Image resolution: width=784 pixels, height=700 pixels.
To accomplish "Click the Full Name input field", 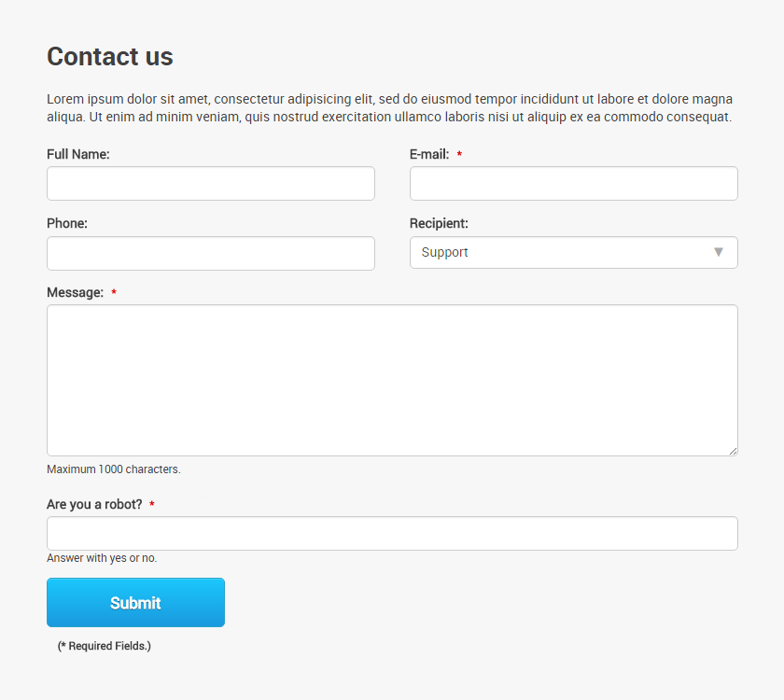I will click(211, 184).
